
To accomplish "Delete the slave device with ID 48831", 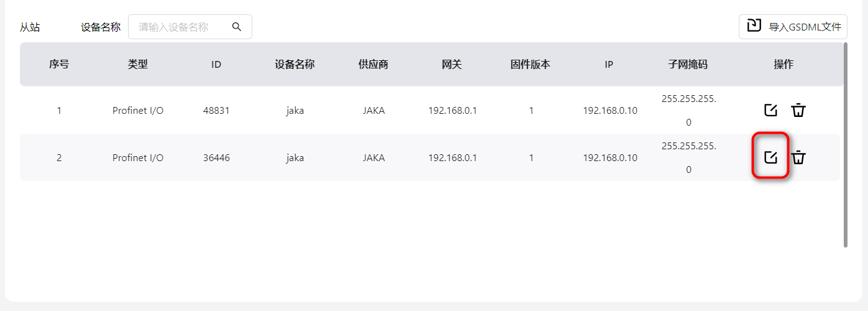I will click(x=798, y=110).
